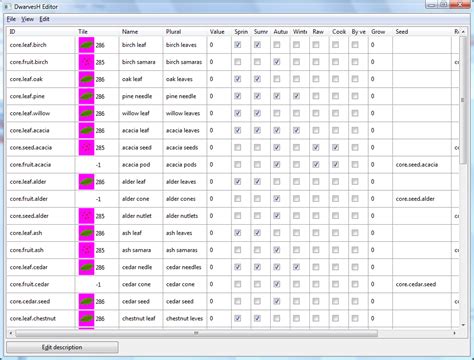
Task: Click the core.seed.alder seed cell
Action: 422,199
